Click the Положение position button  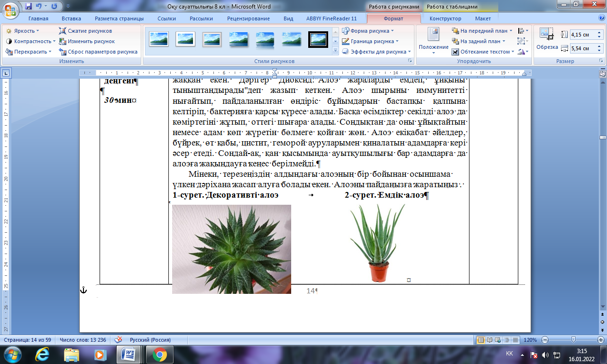(433, 40)
